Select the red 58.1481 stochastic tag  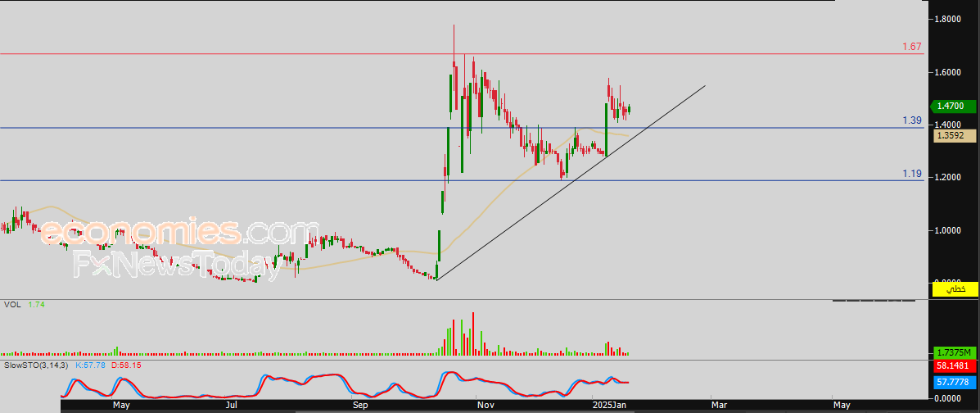pos(954,366)
